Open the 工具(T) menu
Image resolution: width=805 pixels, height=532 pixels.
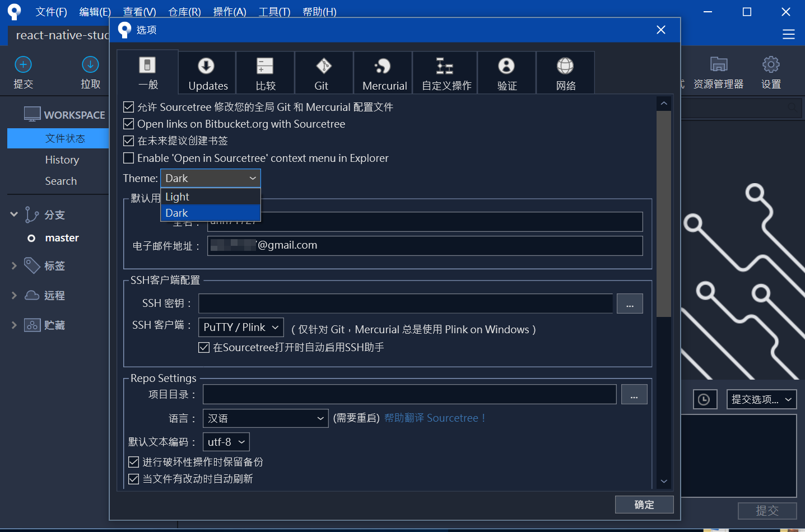click(274, 12)
